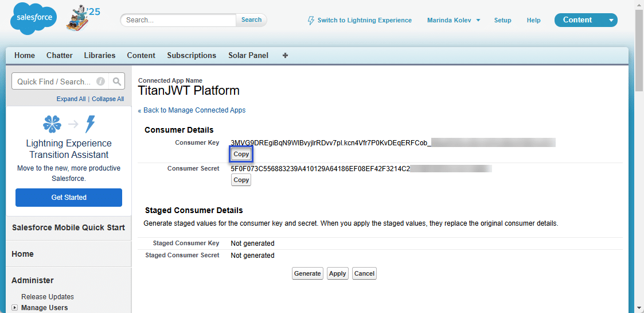Click the Consumer Key value text
The height and width of the screenshot is (313, 644).
click(331, 143)
